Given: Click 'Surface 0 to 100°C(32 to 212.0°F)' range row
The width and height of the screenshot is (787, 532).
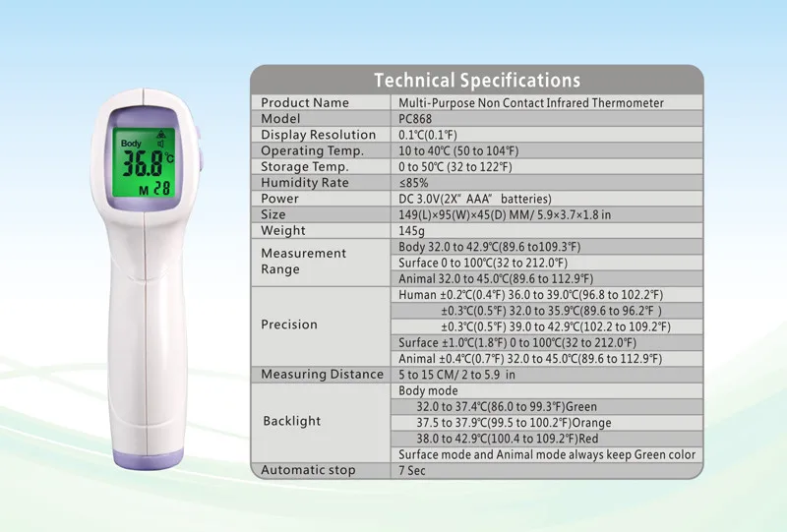Looking at the screenshot, I should tap(547, 263).
